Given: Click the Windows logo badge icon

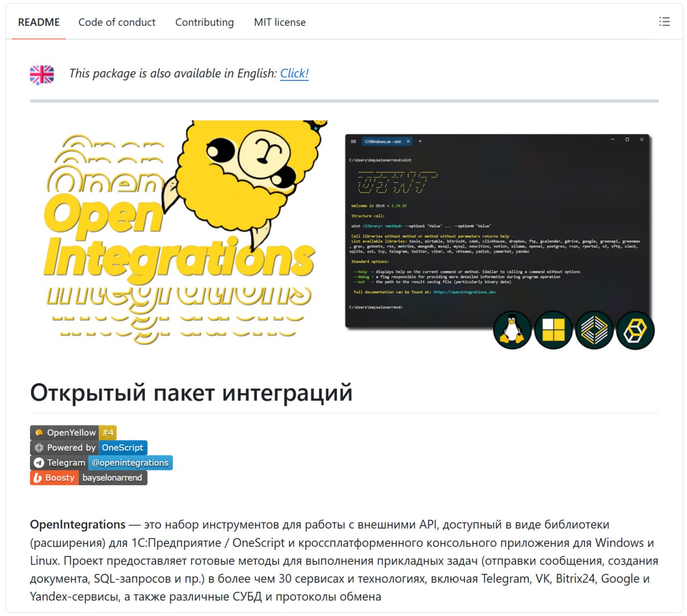Looking at the screenshot, I should [x=553, y=330].
